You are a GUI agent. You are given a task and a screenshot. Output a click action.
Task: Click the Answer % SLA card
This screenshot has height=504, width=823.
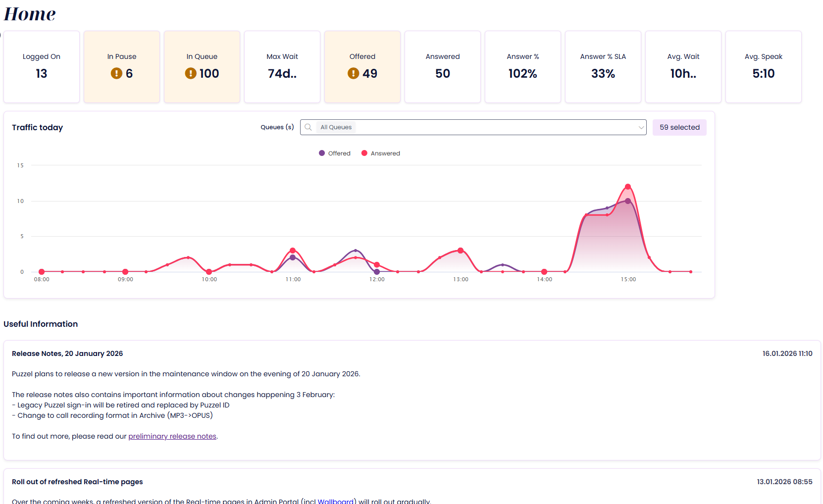point(603,67)
